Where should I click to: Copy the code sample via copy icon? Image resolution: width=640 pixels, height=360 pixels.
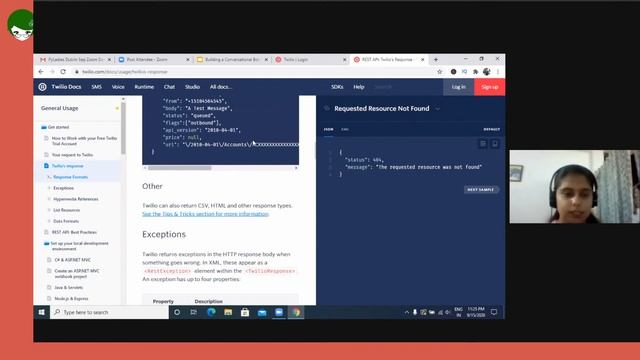click(495, 144)
